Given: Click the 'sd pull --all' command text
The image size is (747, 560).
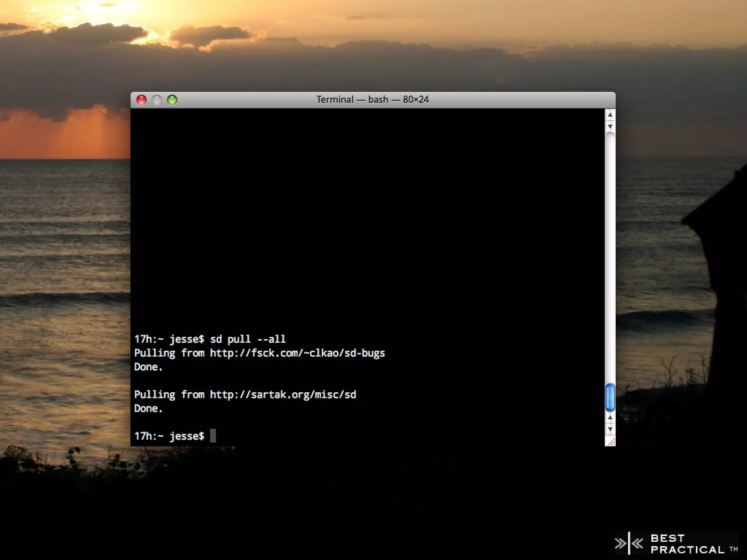Looking at the screenshot, I should [x=248, y=339].
